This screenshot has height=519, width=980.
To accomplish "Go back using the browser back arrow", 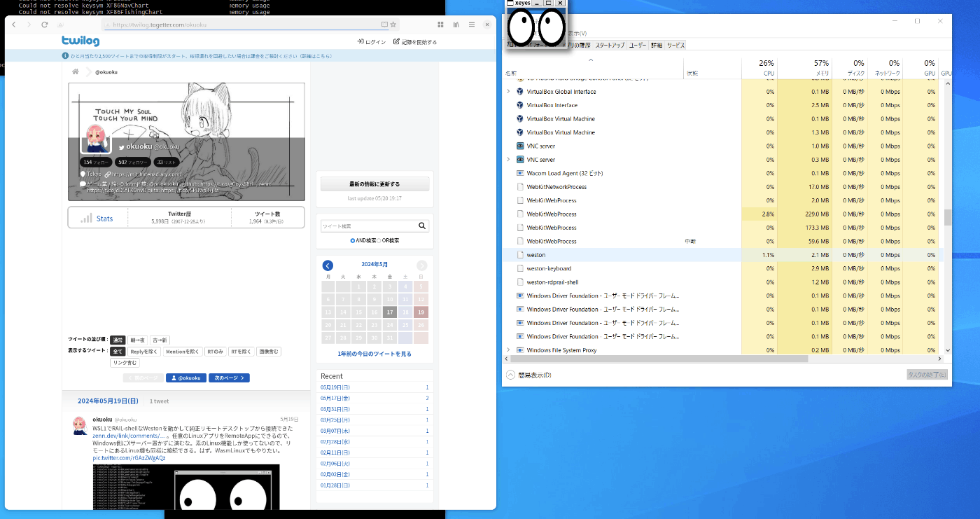I will pos(14,25).
